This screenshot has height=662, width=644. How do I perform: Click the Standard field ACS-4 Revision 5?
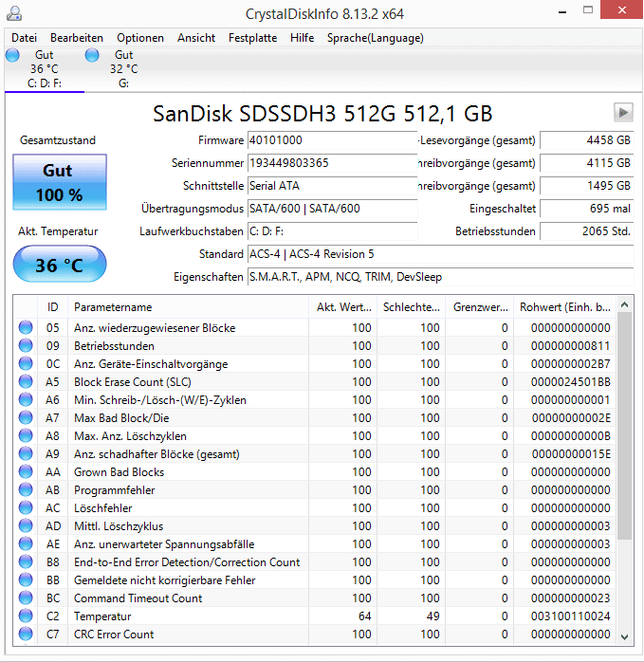[440, 254]
